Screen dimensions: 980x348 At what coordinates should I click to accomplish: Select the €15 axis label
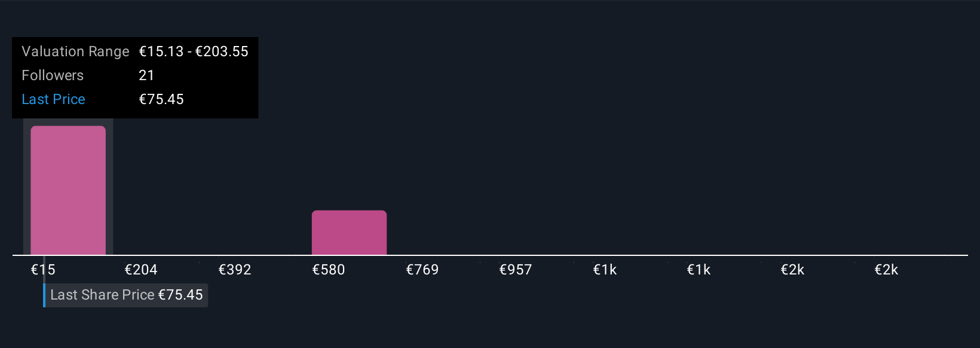click(43, 270)
